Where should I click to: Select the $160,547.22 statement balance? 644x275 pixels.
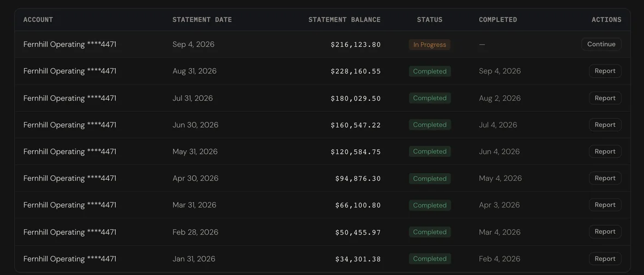[x=356, y=125]
